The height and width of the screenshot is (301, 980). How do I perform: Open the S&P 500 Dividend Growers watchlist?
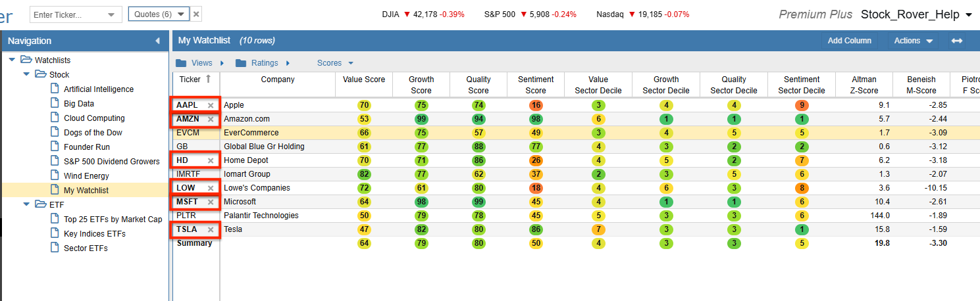(x=111, y=161)
